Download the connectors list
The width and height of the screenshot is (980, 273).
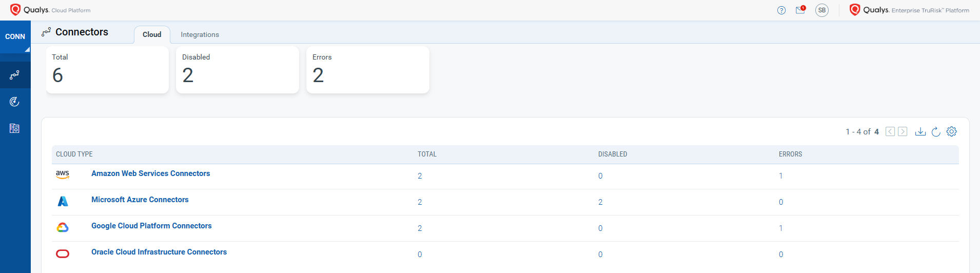pos(920,132)
